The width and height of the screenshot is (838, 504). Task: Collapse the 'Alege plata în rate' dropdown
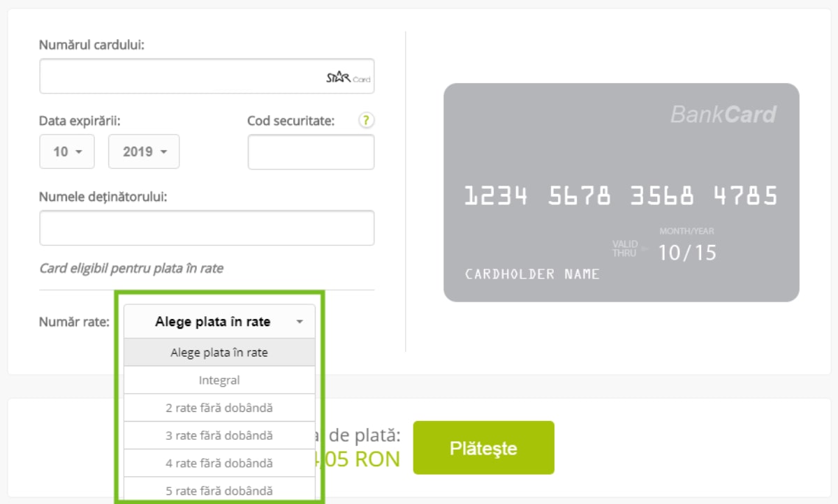click(219, 322)
